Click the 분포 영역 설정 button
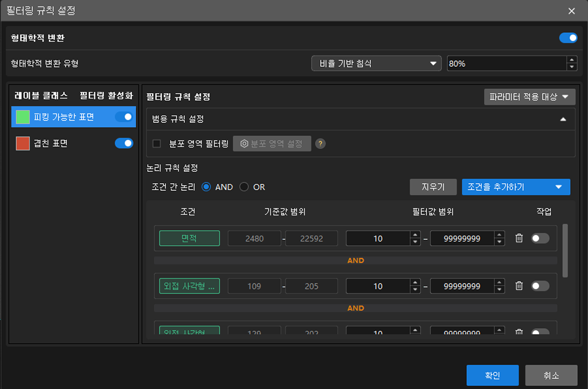 [x=272, y=144]
